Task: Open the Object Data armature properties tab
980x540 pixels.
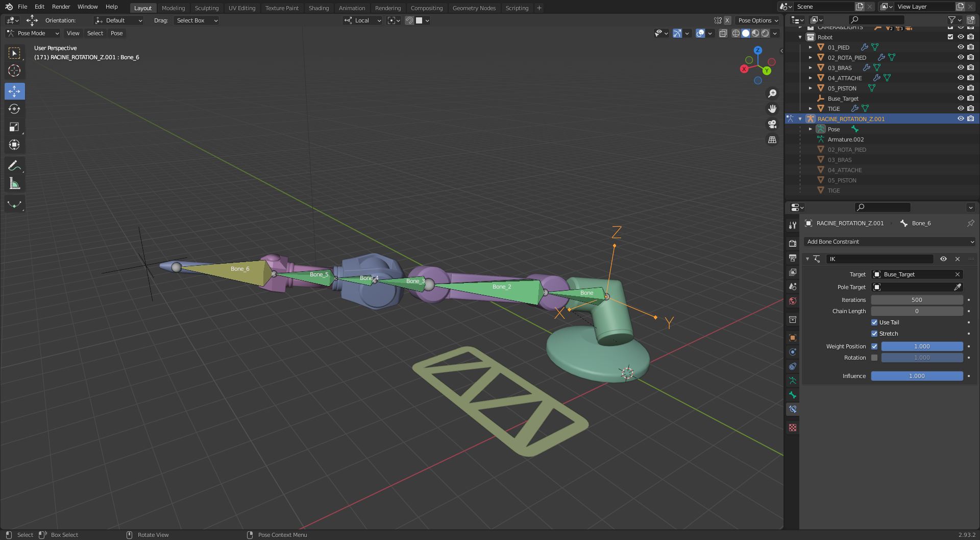Action: pos(792,381)
